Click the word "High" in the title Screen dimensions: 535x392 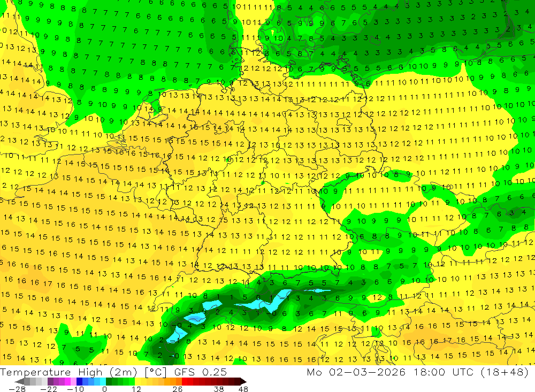click(x=90, y=372)
